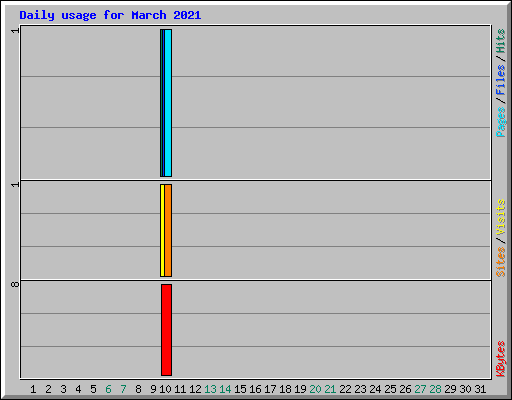This screenshot has height=400, width=512.
Task: Click day label '29' on the x-axis
Action: click(x=450, y=389)
